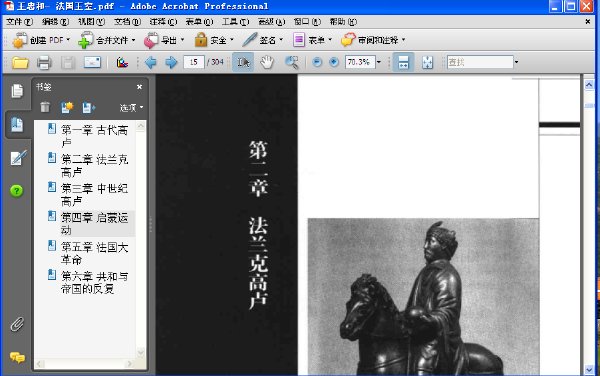
Task: Open the Advanced (高级) menu
Action: tap(271, 22)
